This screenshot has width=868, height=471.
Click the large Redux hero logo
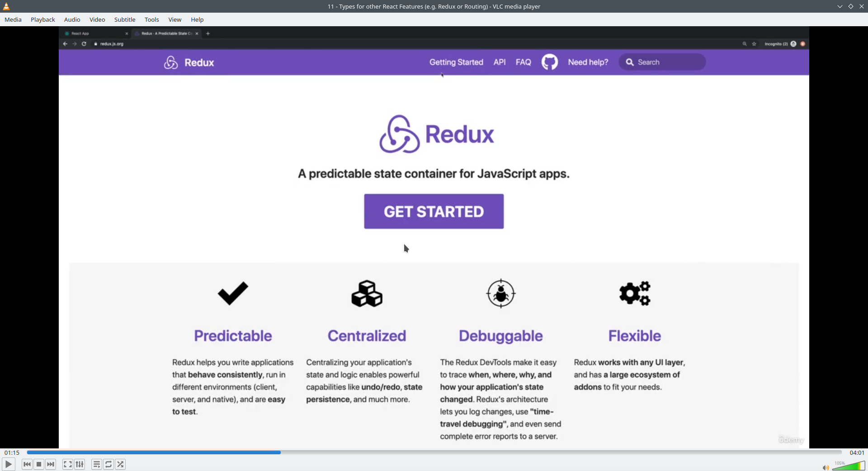[x=436, y=134]
